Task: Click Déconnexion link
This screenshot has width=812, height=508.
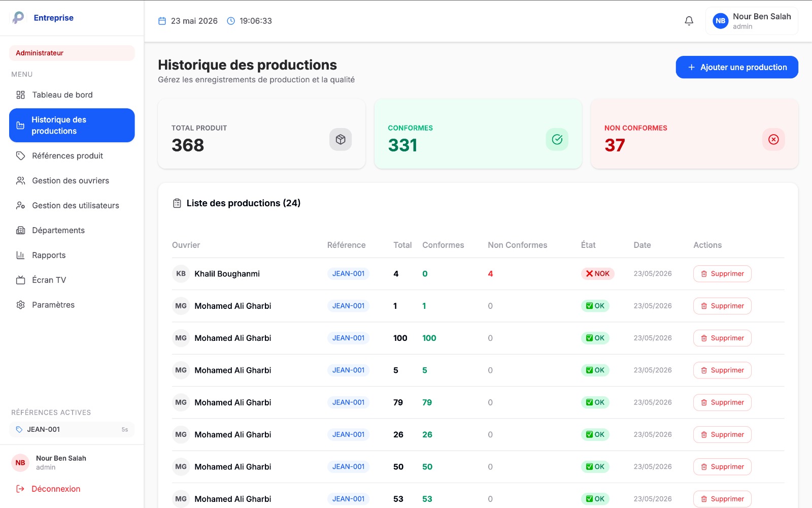Action: coord(56,489)
